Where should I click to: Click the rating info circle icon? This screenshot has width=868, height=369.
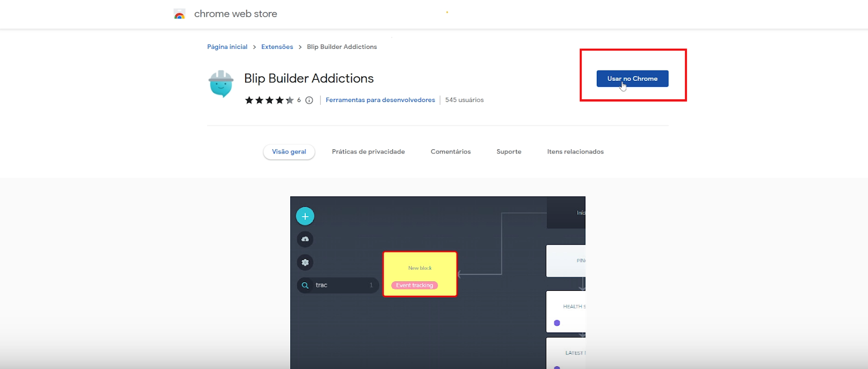click(x=309, y=100)
